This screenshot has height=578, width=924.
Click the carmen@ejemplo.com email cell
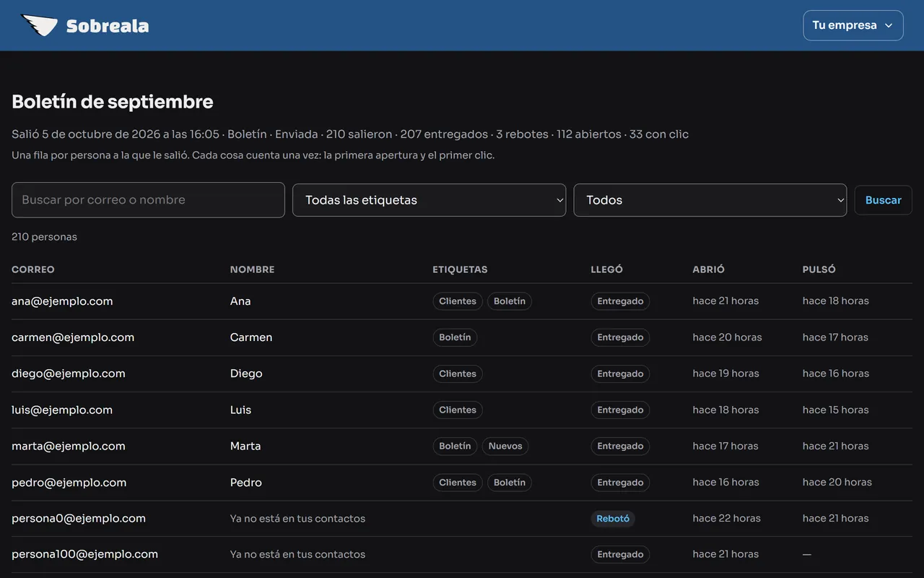[x=73, y=337]
